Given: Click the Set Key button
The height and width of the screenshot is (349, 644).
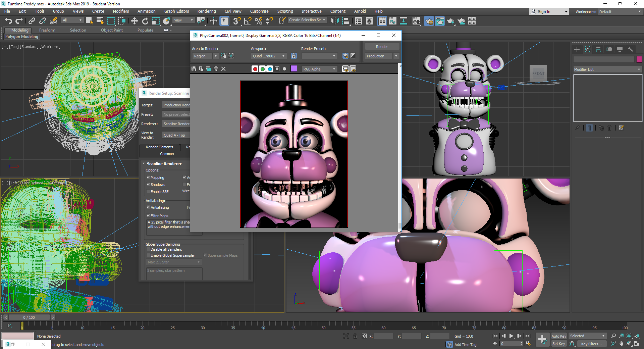Looking at the screenshot, I should [559, 344].
